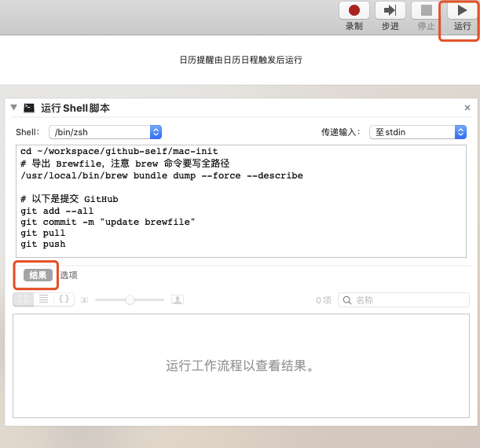Remove the Shell script action with X
This screenshot has width=480, height=448.
coord(467,108)
